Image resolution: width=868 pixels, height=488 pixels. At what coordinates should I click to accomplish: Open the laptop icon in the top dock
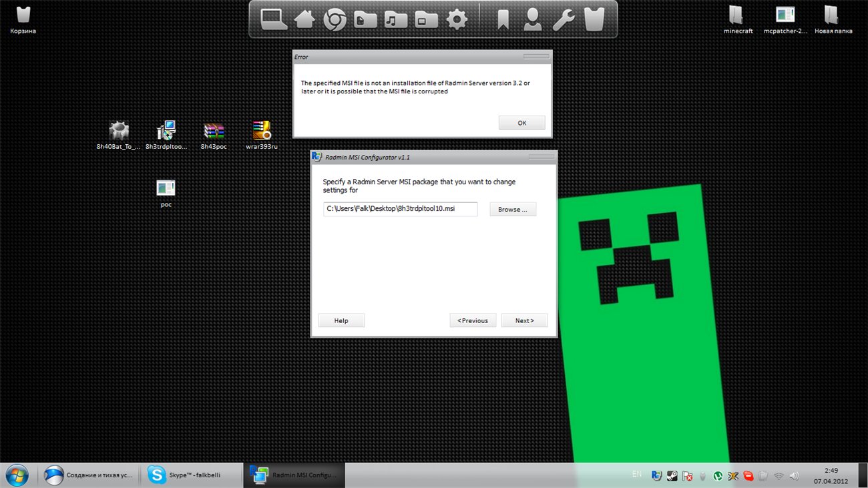click(x=274, y=19)
